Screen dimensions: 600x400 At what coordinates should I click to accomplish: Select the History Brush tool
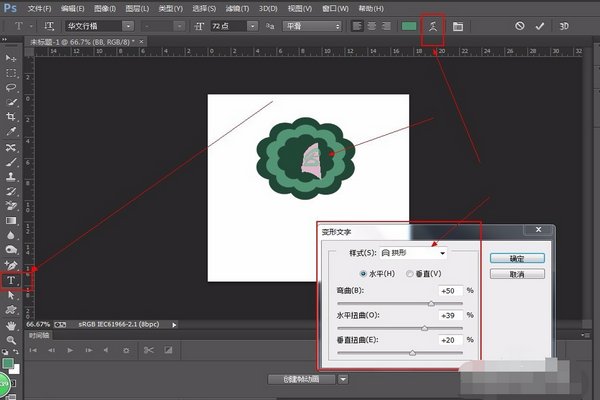(x=11, y=191)
